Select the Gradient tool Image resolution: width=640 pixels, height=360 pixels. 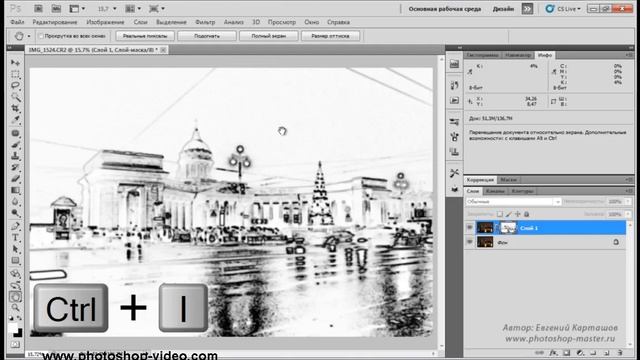point(16,190)
